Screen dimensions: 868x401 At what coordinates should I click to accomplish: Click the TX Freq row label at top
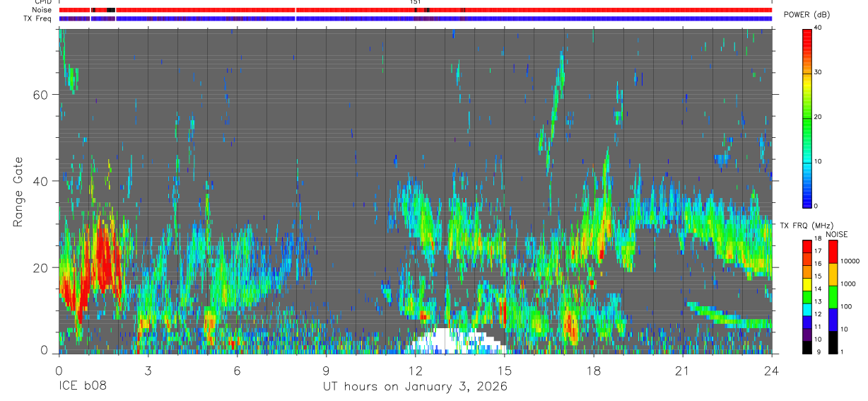tap(37, 18)
